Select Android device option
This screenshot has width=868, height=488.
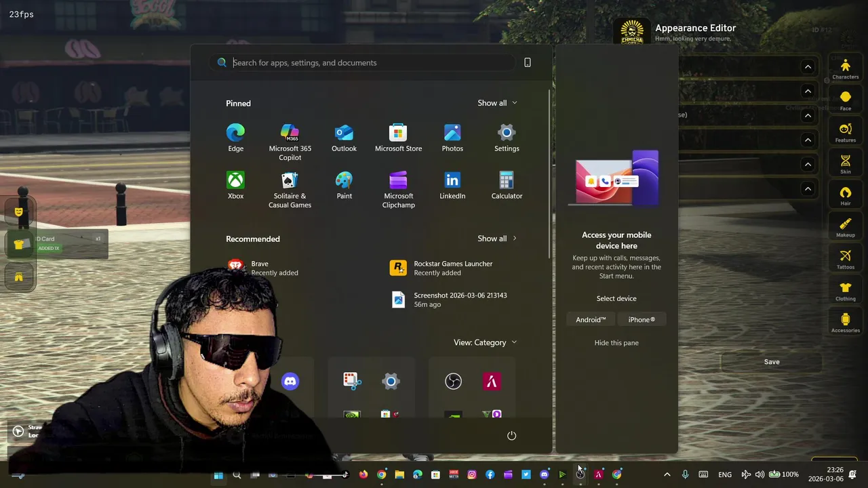tap(591, 319)
